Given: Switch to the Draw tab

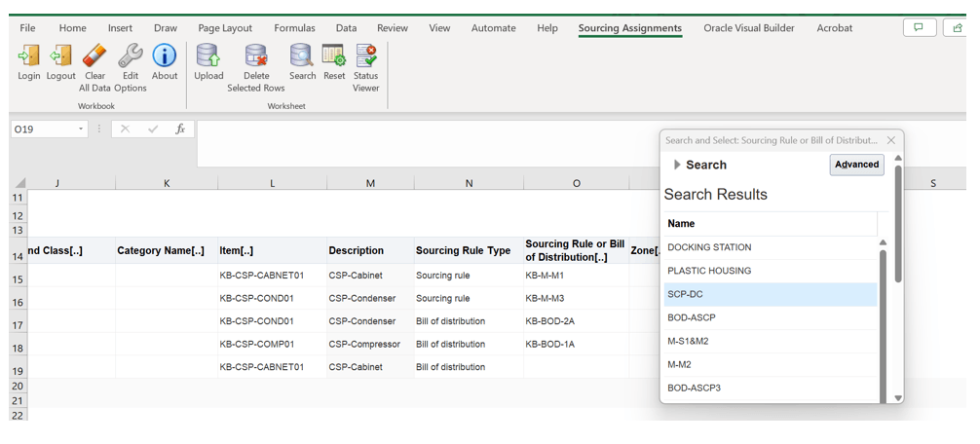Looking at the screenshot, I should coord(166,28).
